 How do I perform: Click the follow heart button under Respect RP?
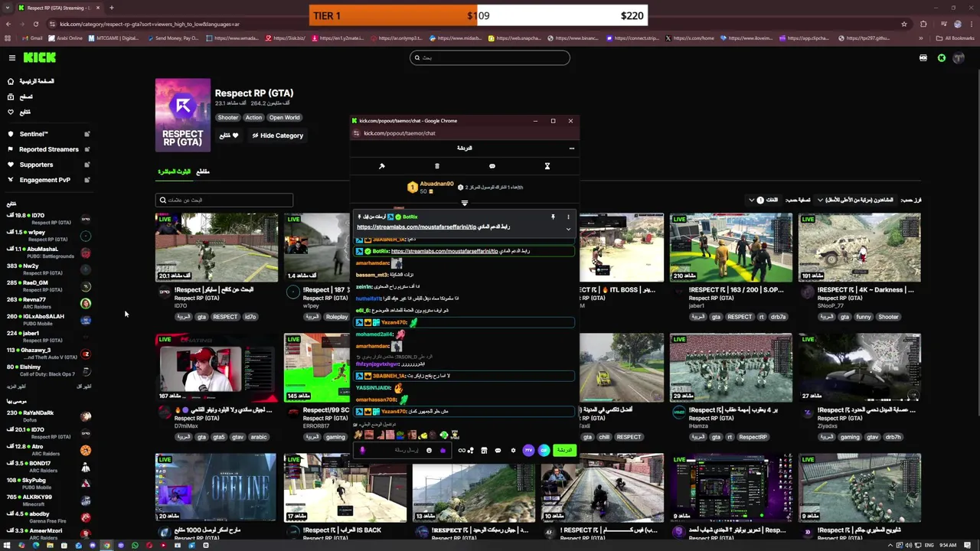[229, 135]
